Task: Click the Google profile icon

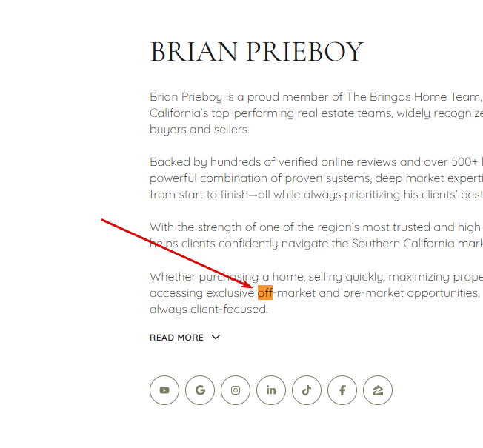Action: tap(200, 390)
